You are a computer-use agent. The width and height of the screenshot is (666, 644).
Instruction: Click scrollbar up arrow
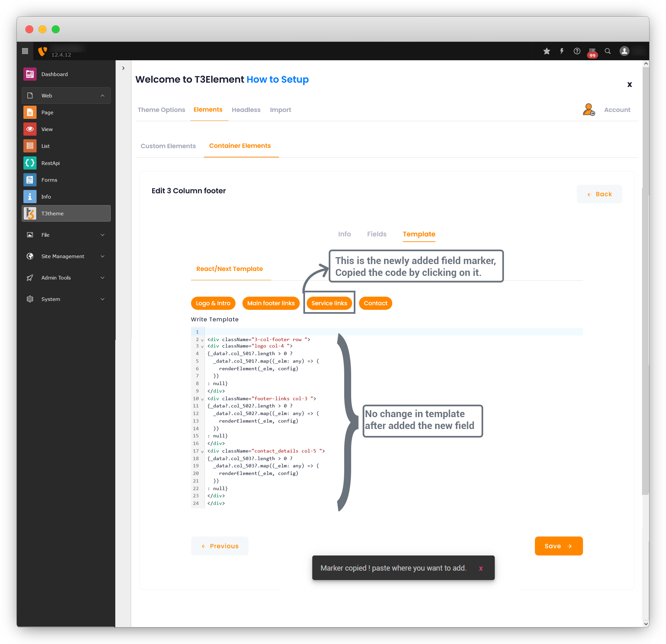(x=646, y=64)
